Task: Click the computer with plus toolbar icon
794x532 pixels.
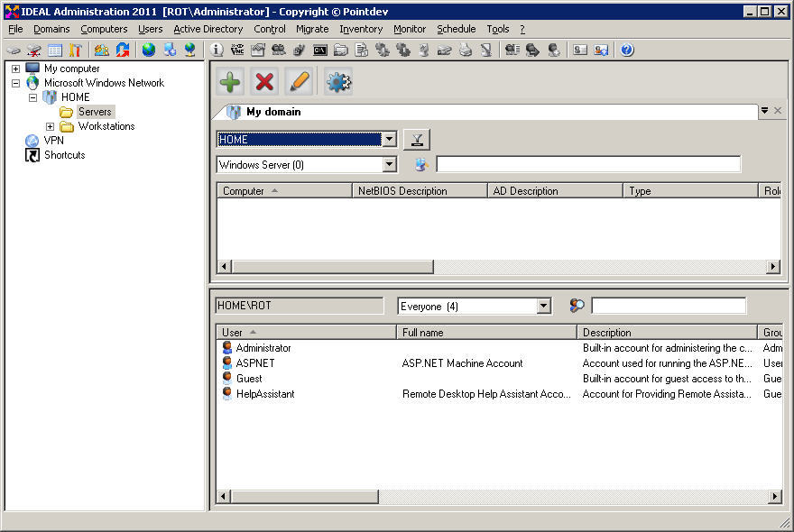Action: (x=170, y=50)
